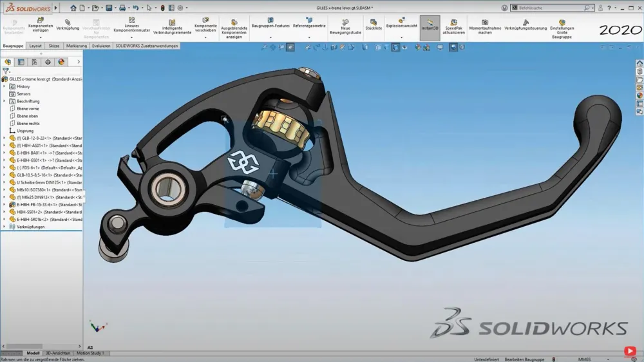Click the filter funnel icon in tree

point(6,71)
